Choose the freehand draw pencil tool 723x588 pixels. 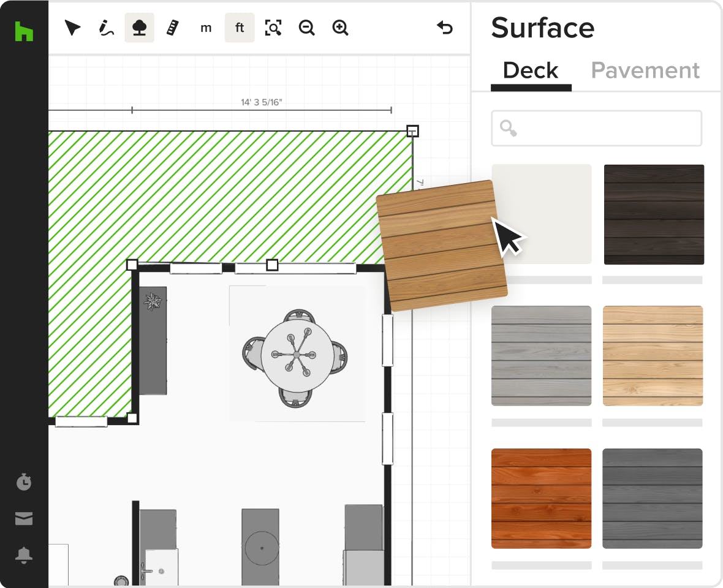(107, 28)
